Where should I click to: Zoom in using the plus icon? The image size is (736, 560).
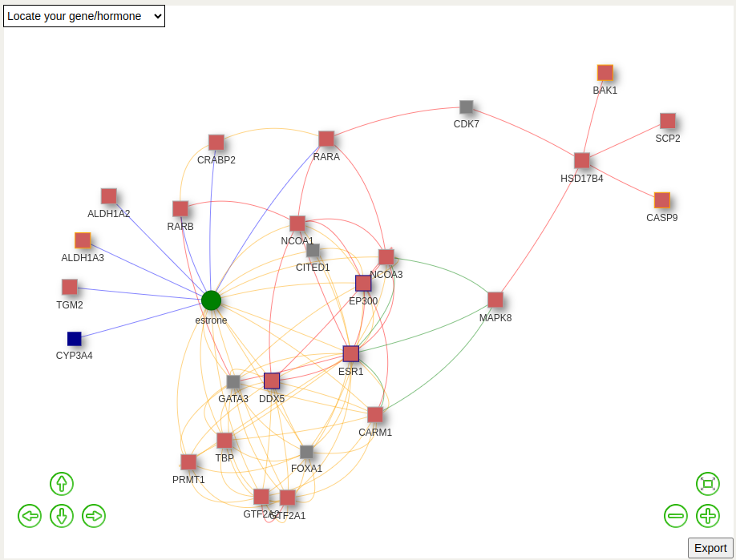[x=708, y=516]
